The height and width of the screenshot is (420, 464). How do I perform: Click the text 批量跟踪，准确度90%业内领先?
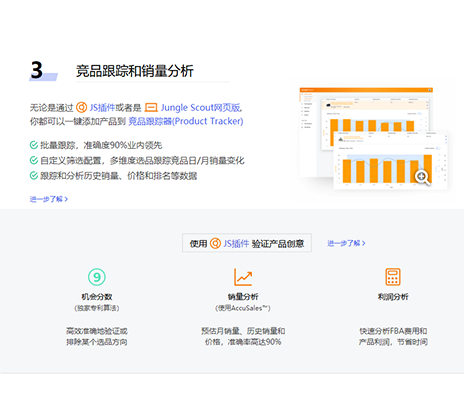coord(101,145)
